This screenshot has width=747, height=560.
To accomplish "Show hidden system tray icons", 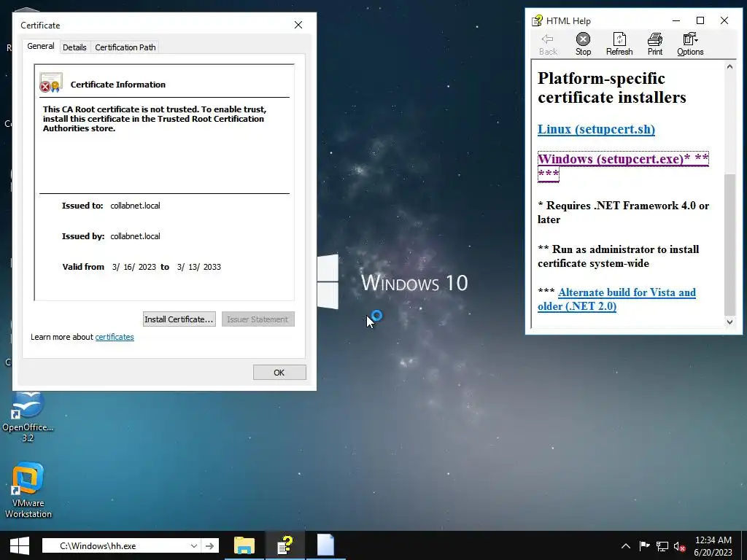I will tap(625, 546).
